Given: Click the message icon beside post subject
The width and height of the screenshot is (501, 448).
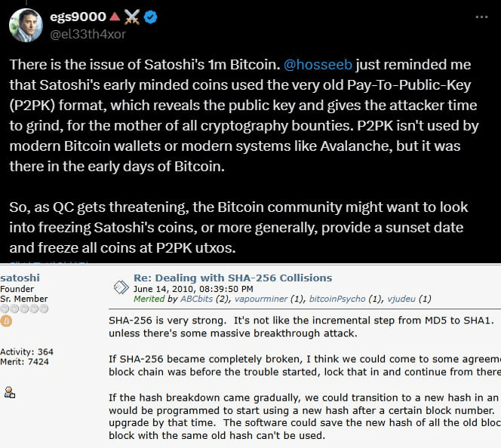Looking at the screenshot, I should (120, 287).
